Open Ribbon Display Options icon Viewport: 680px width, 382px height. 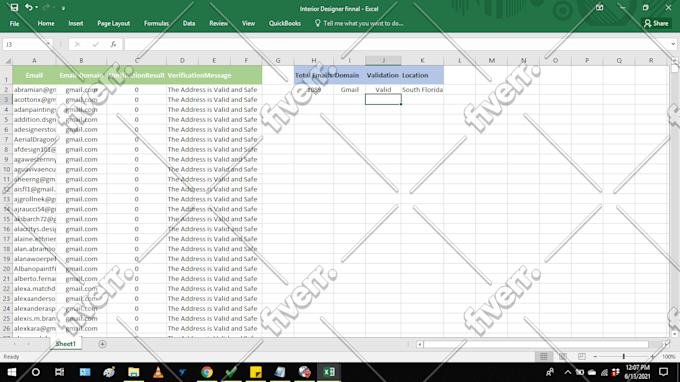click(x=599, y=7)
